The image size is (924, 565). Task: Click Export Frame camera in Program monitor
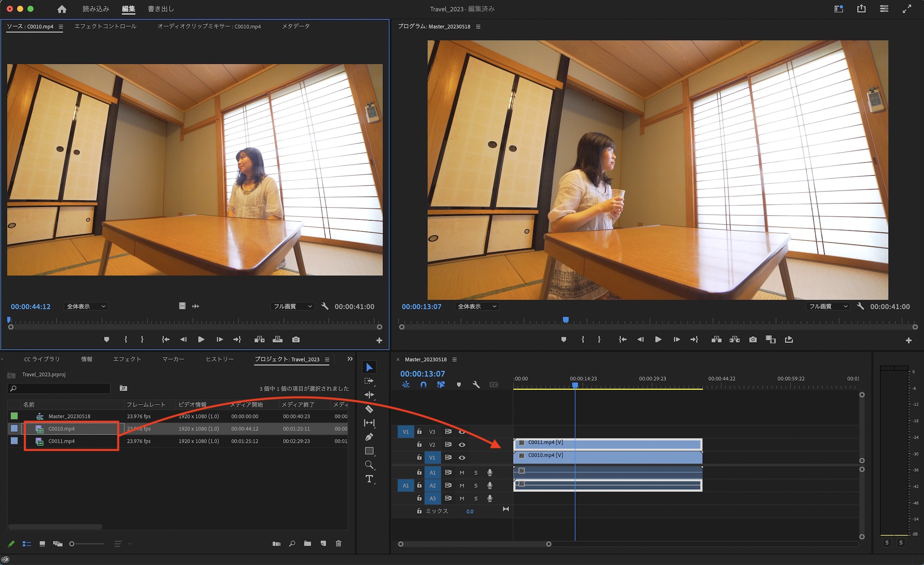tap(753, 339)
